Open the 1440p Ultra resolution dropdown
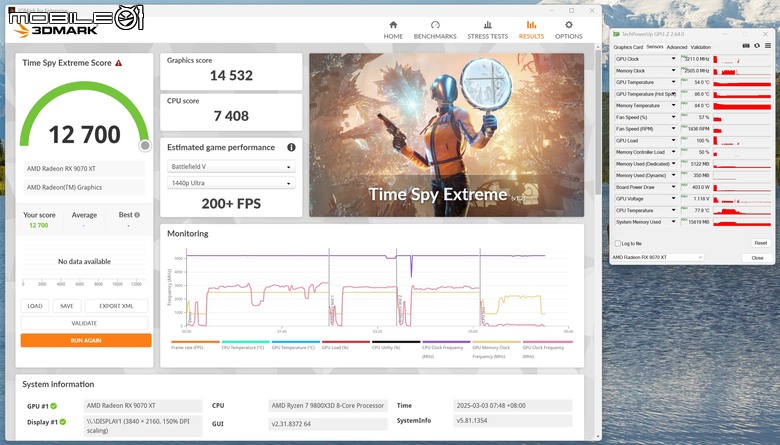 231,183
